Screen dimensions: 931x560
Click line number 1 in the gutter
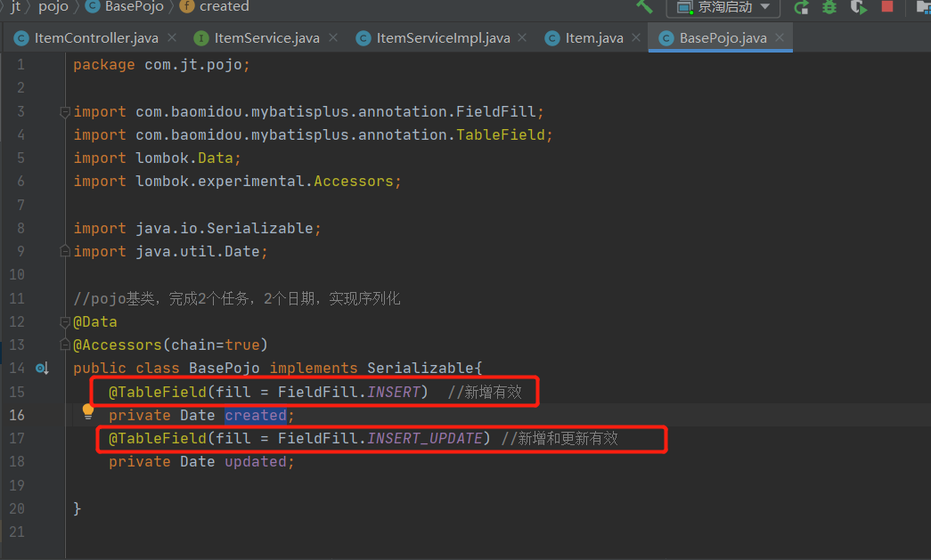click(x=20, y=65)
